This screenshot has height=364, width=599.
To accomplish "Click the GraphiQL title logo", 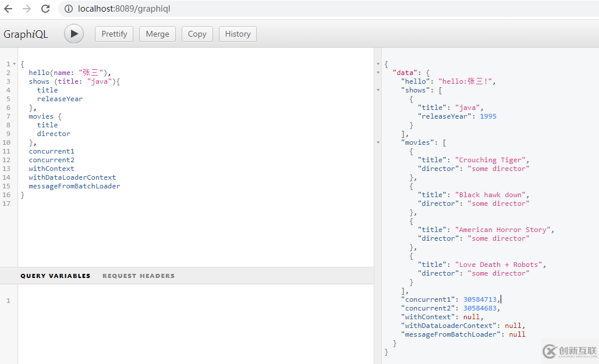I will [26, 34].
